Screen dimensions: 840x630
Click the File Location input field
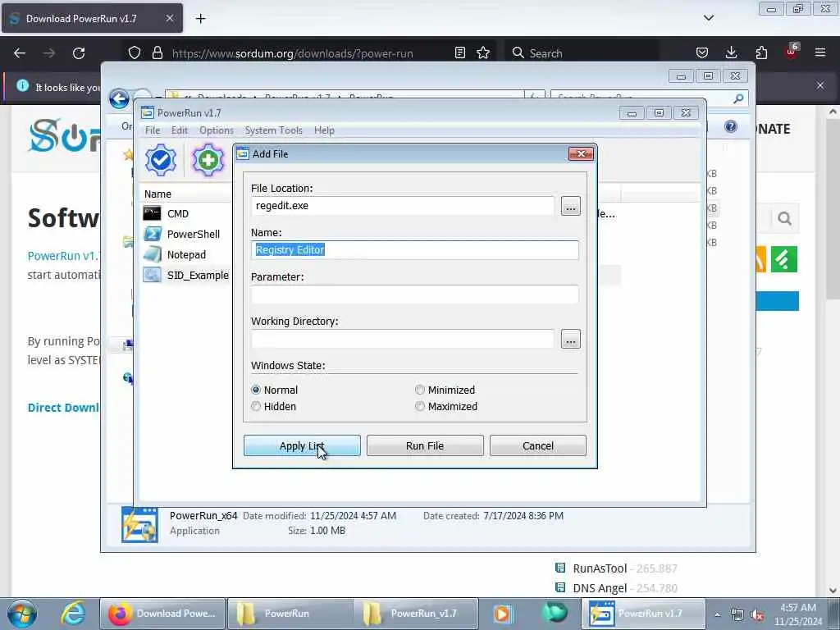(403, 206)
